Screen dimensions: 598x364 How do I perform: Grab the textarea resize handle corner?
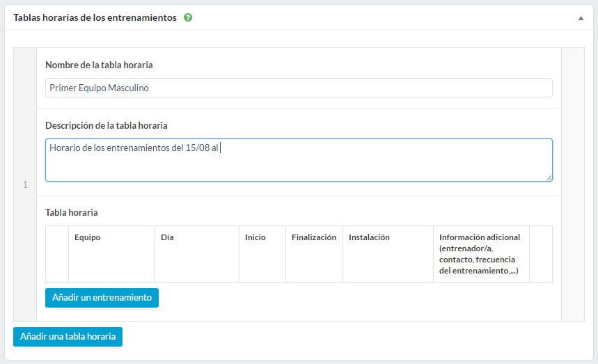coord(549,177)
